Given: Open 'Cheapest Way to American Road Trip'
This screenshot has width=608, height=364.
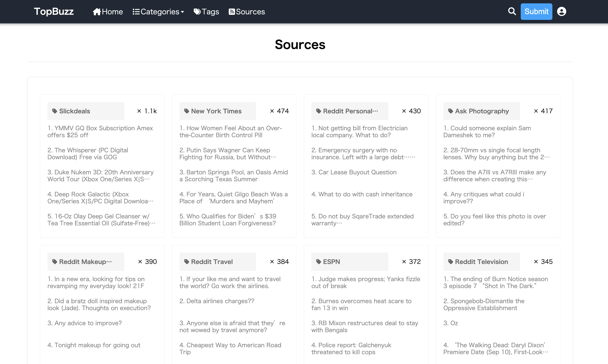Looking at the screenshot, I should pos(230,348).
